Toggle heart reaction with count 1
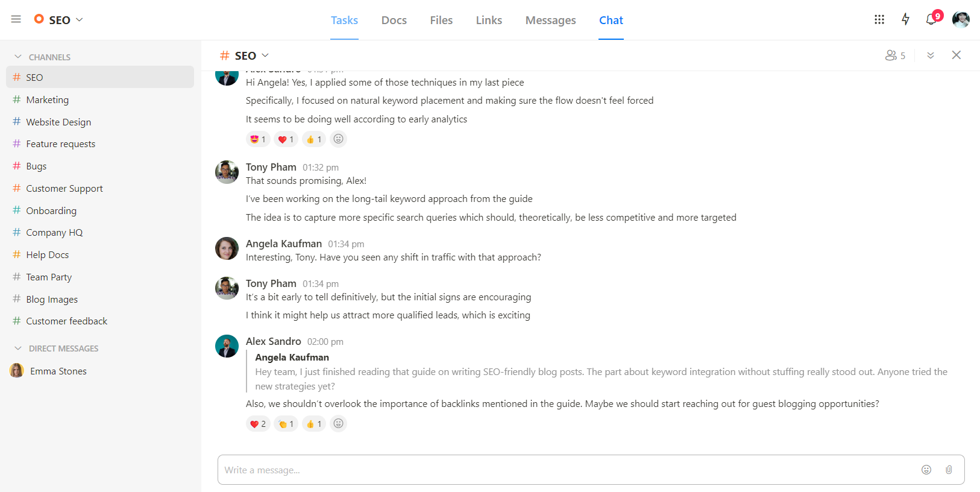The height and width of the screenshot is (492, 980). point(286,139)
